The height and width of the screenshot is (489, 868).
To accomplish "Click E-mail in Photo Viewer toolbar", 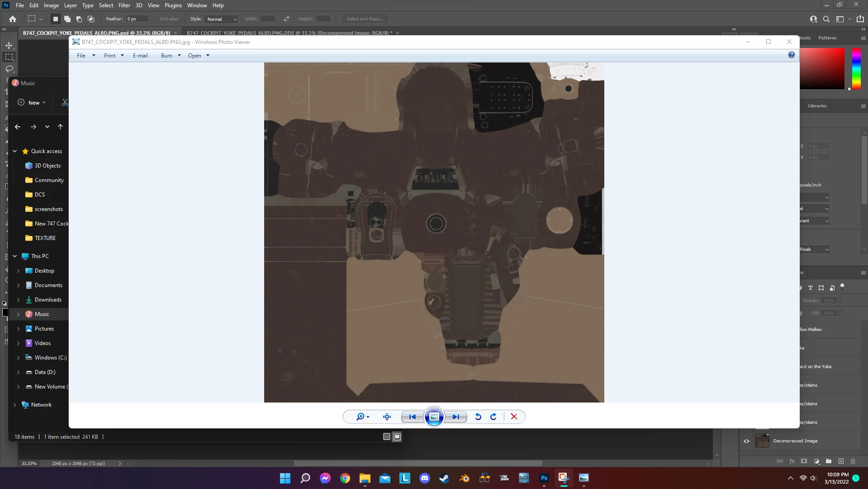I will click(x=140, y=56).
